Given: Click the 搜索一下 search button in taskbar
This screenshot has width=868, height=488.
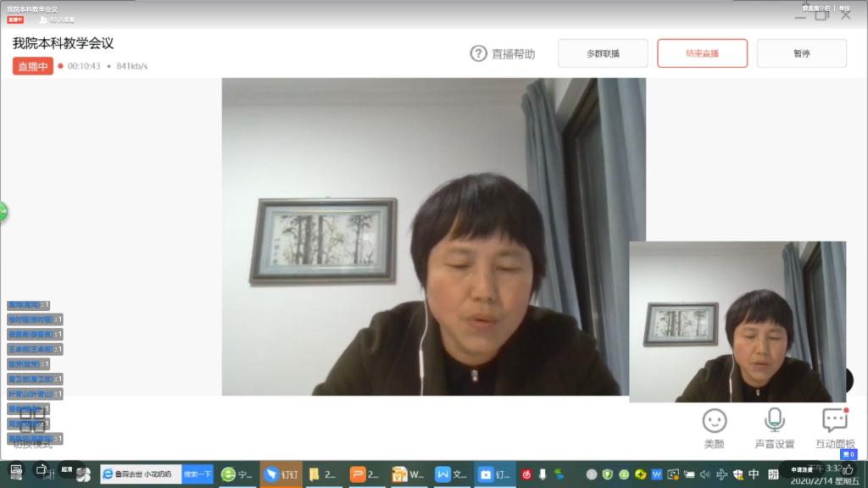Looking at the screenshot, I should tap(197, 474).
